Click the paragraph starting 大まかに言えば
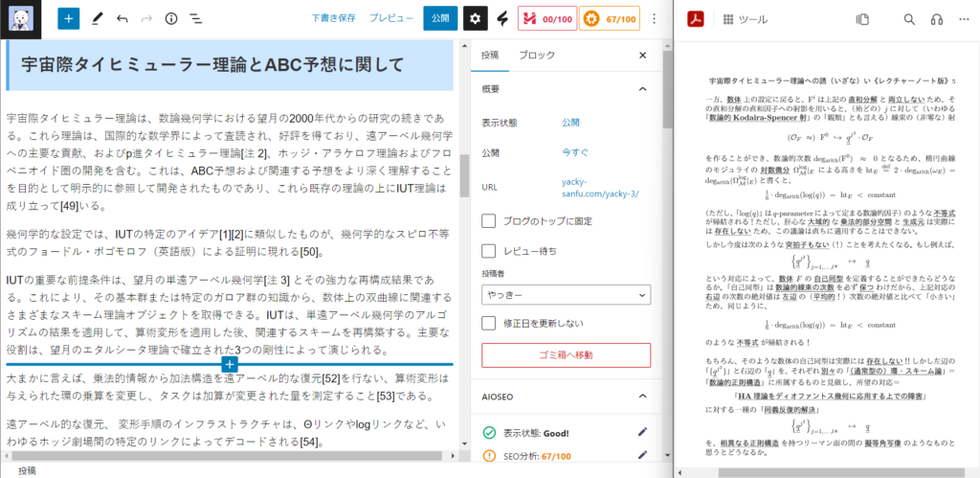Screen dimensions: 980x478 pyautogui.click(x=230, y=387)
